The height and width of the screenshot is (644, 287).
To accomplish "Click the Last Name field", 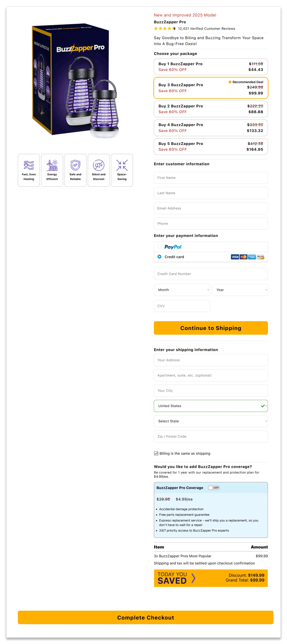I will [211, 193].
